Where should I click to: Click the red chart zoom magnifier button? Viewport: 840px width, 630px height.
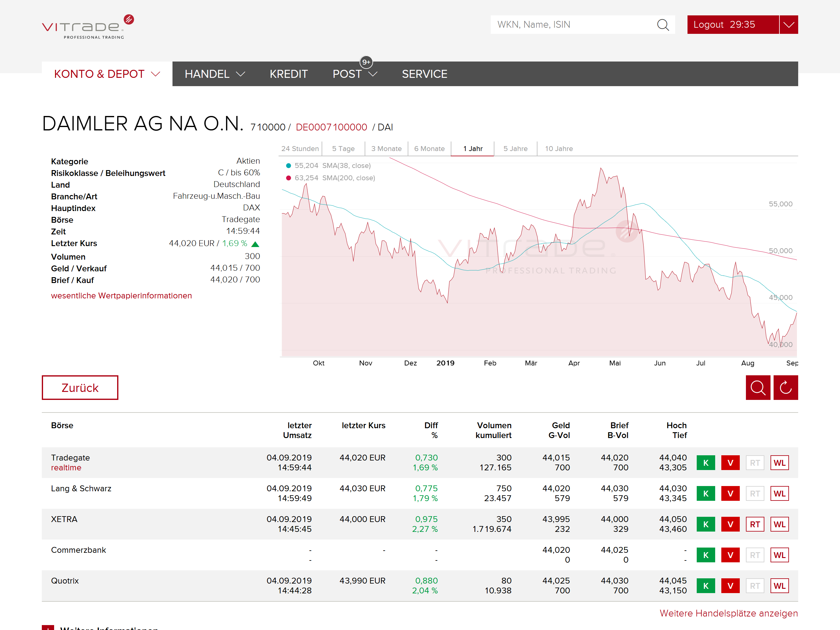coord(758,388)
